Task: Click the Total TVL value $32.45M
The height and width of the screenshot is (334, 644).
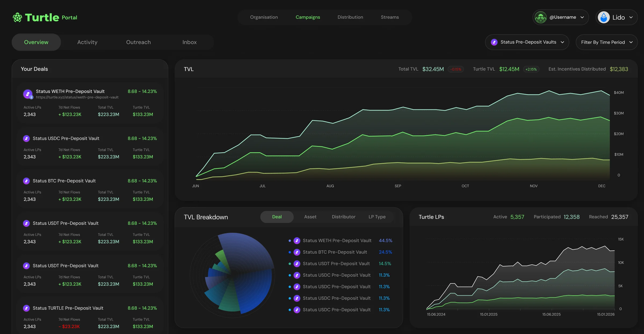Action: (433, 69)
